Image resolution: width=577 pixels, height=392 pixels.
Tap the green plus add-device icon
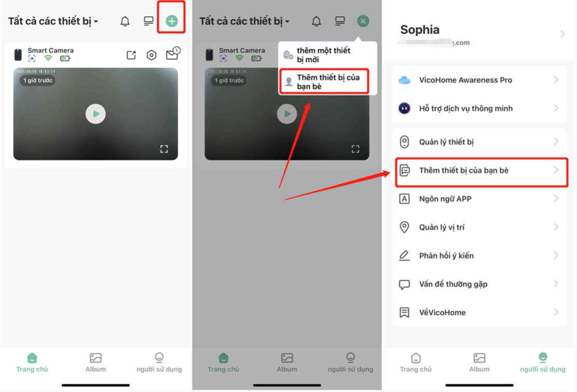[x=171, y=21]
